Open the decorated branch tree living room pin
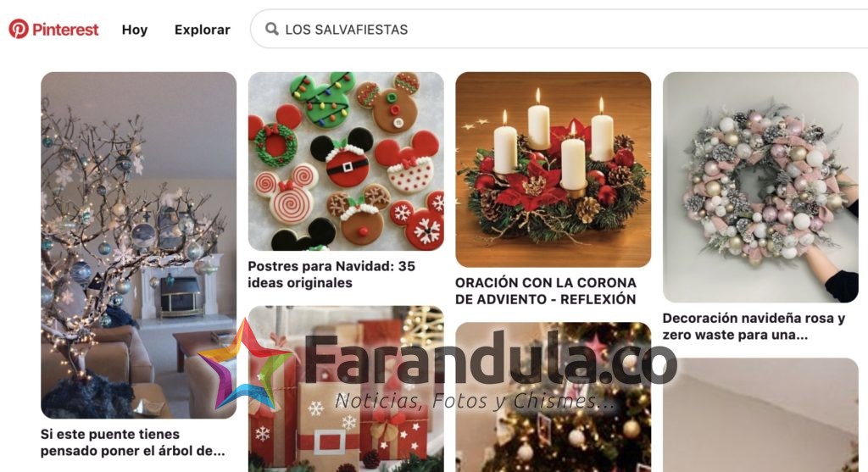868x472 pixels. coord(138,245)
